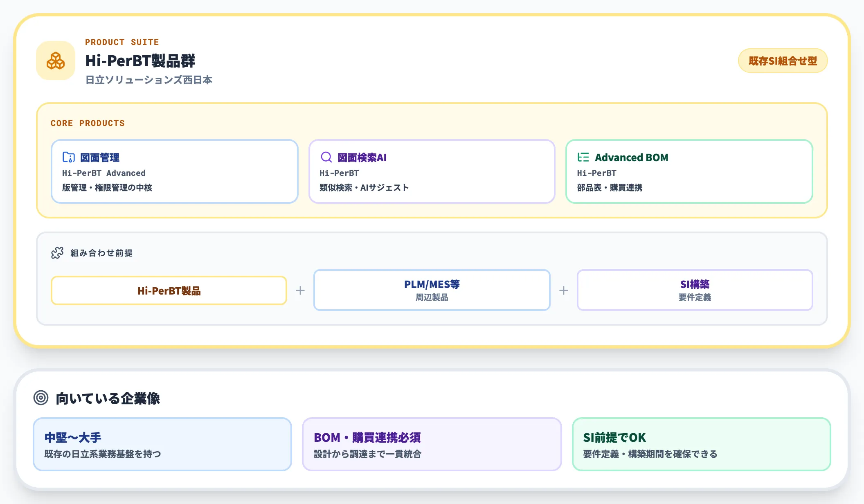The width and height of the screenshot is (864, 504).
Task: Open the Advanced BOM product card
Action: coord(689,171)
